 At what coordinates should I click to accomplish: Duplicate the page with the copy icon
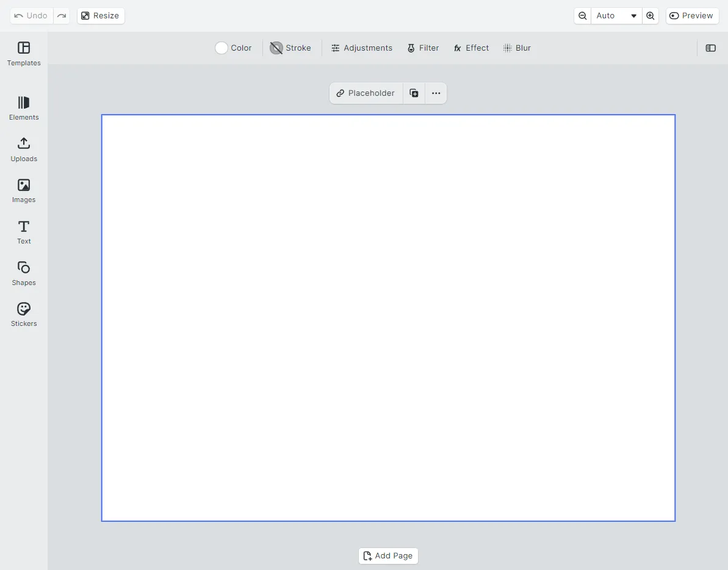coord(414,93)
